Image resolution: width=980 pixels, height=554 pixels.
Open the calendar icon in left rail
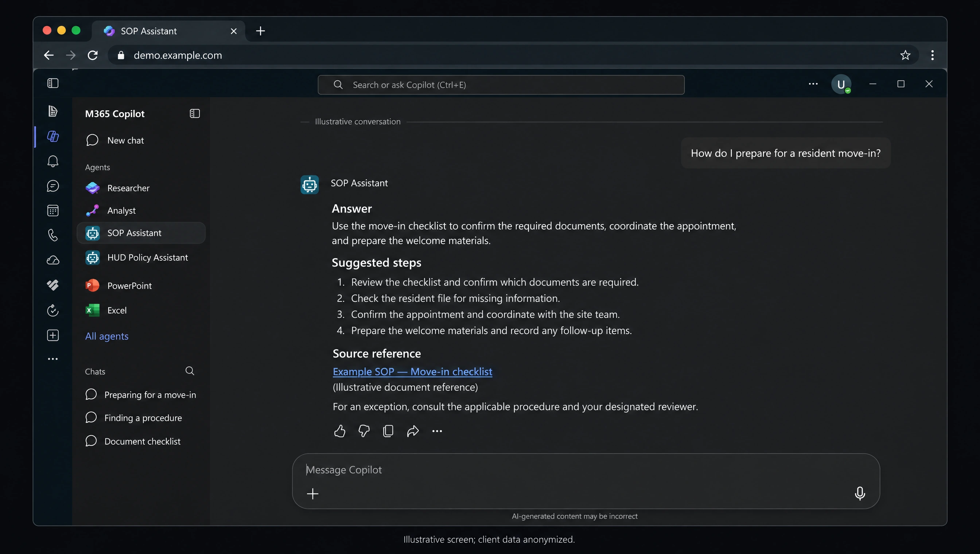click(53, 211)
